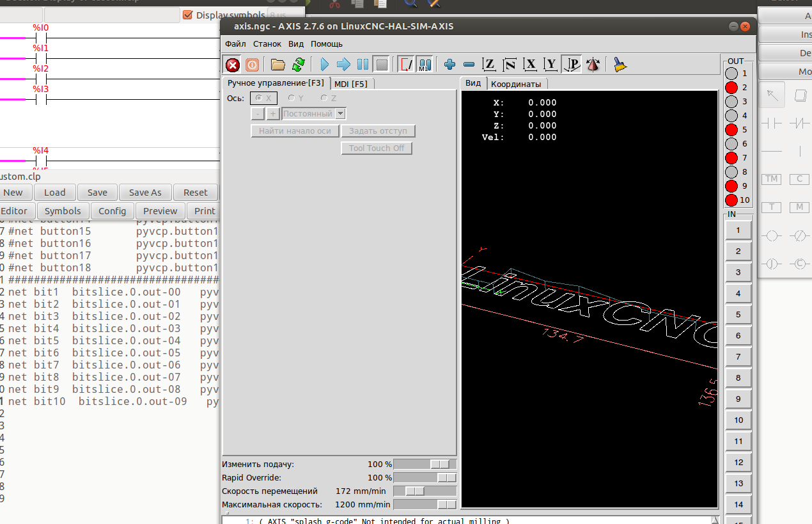The width and height of the screenshot is (812, 524).
Task: Pick the C counter block element
Action: [x=800, y=179]
